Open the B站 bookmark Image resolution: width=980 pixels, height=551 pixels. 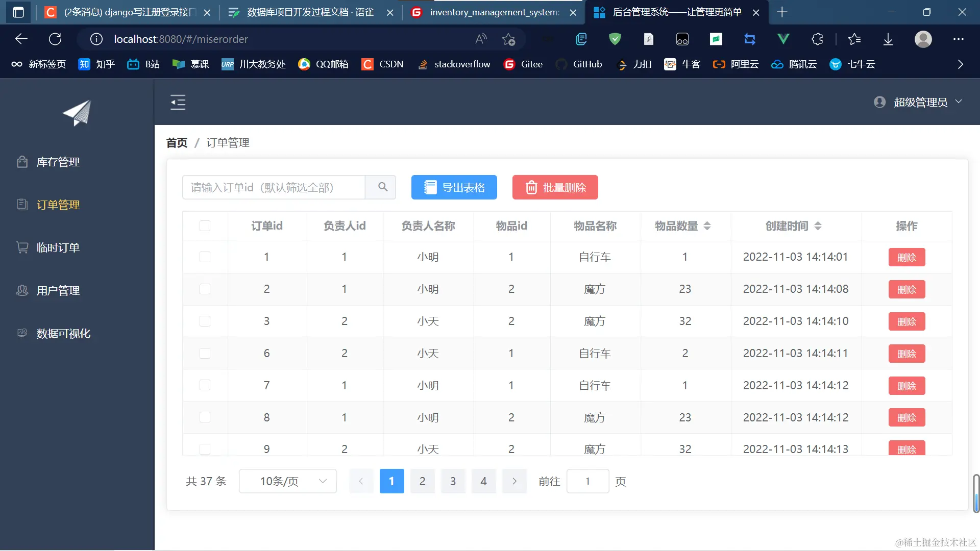pyautogui.click(x=143, y=64)
